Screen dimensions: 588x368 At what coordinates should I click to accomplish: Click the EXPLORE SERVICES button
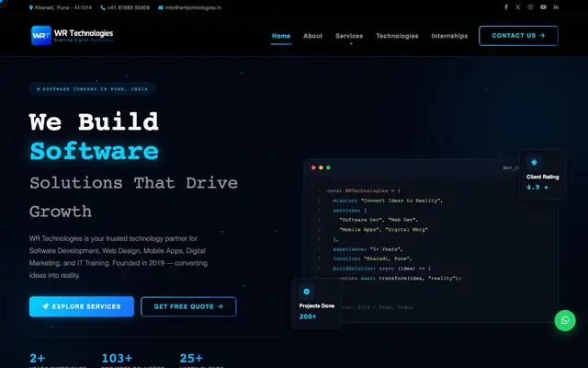point(82,306)
